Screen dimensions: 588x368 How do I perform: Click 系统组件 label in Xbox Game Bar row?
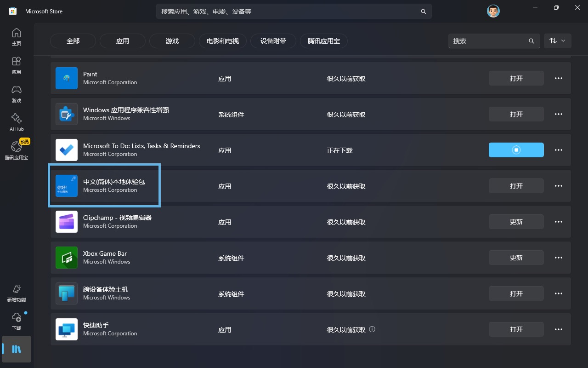tap(231, 258)
